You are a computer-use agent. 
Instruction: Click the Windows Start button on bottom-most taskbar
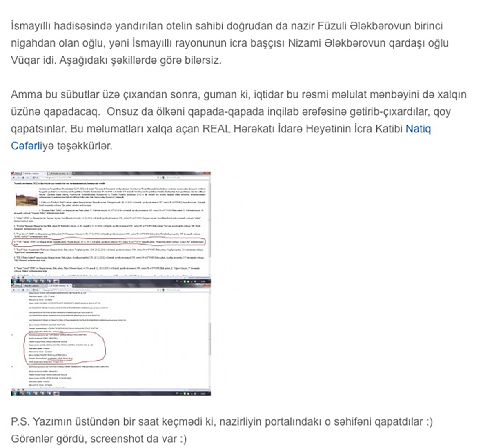[x=15, y=393]
